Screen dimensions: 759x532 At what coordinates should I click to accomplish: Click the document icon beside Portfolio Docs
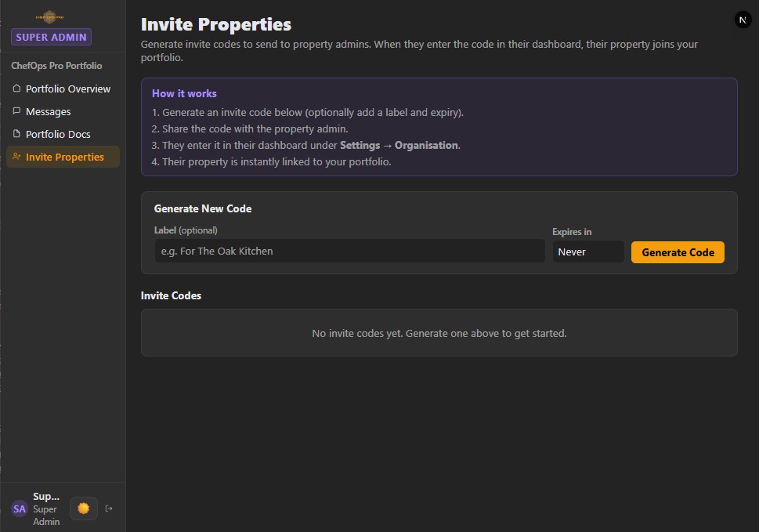[16, 134]
